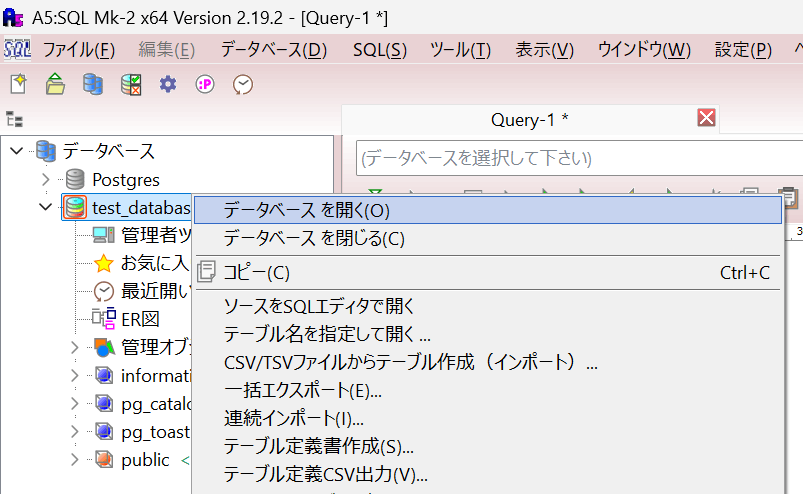Collapse the データベース root node
Viewport: 803px width, 494px height.
point(17,151)
